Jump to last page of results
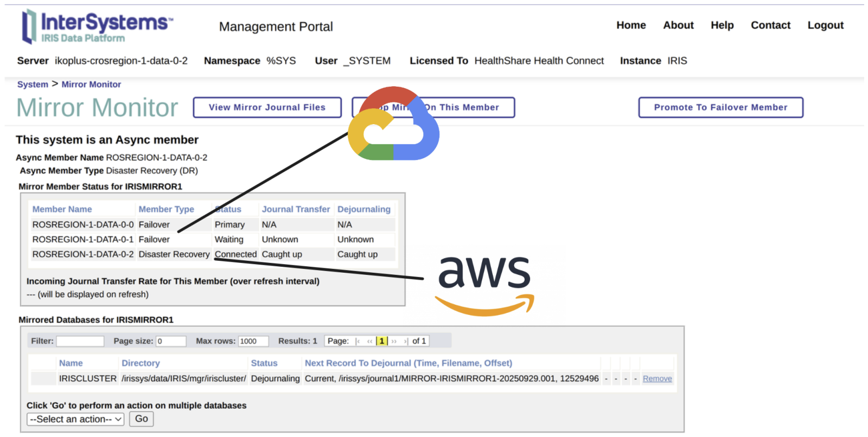The image size is (868, 437). coord(405,341)
